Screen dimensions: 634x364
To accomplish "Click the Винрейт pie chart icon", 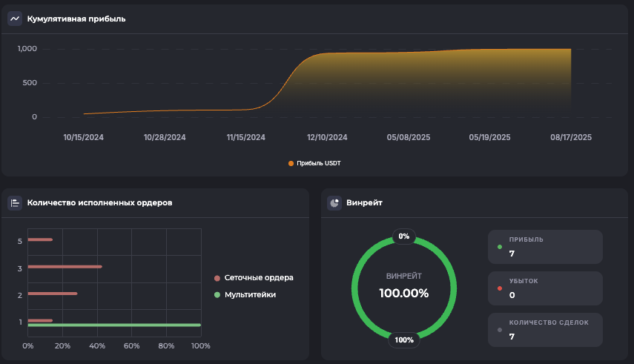I will [x=334, y=202].
